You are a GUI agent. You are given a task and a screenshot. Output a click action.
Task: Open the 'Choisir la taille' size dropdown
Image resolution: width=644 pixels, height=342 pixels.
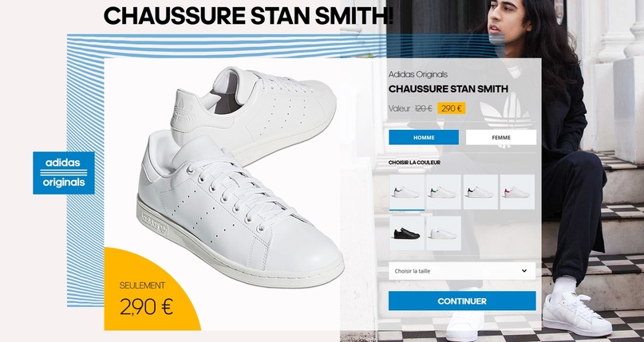(462, 271)
